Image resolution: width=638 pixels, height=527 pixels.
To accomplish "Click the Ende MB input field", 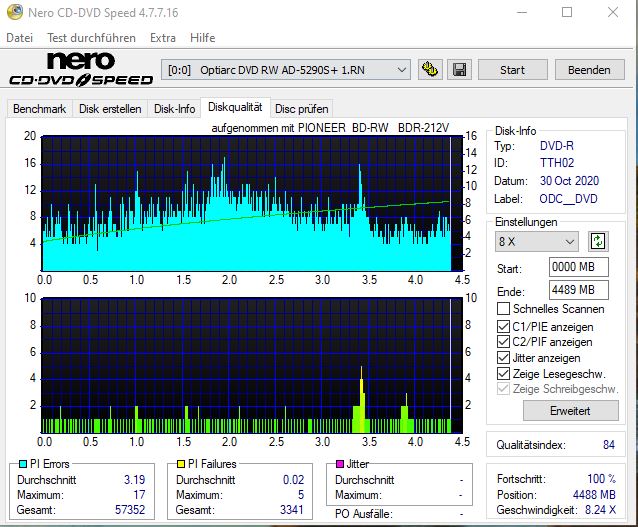I will (578, 290).
